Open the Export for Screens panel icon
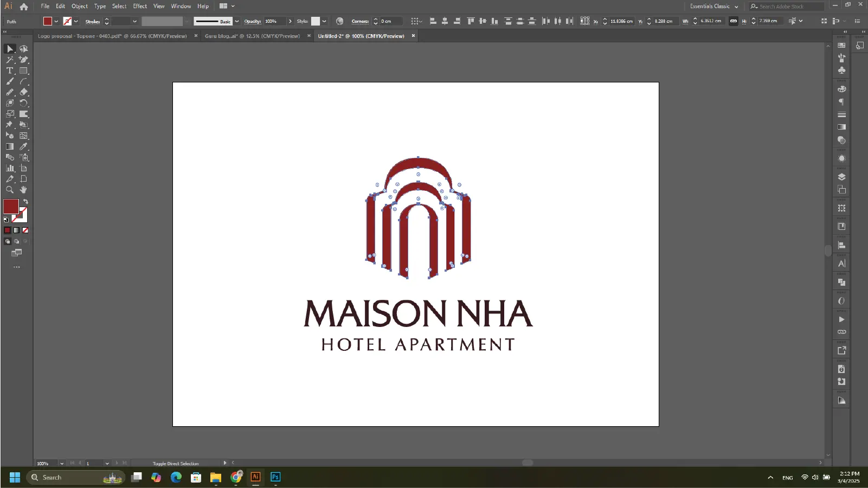The width and height of the screenshot is (868, 488). tap(841, 350)
